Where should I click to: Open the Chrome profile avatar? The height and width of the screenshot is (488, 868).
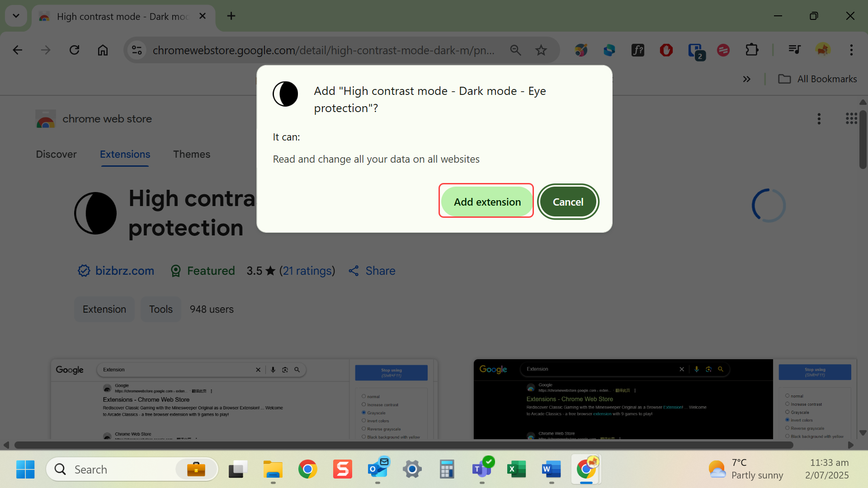(x=823, y=50)
